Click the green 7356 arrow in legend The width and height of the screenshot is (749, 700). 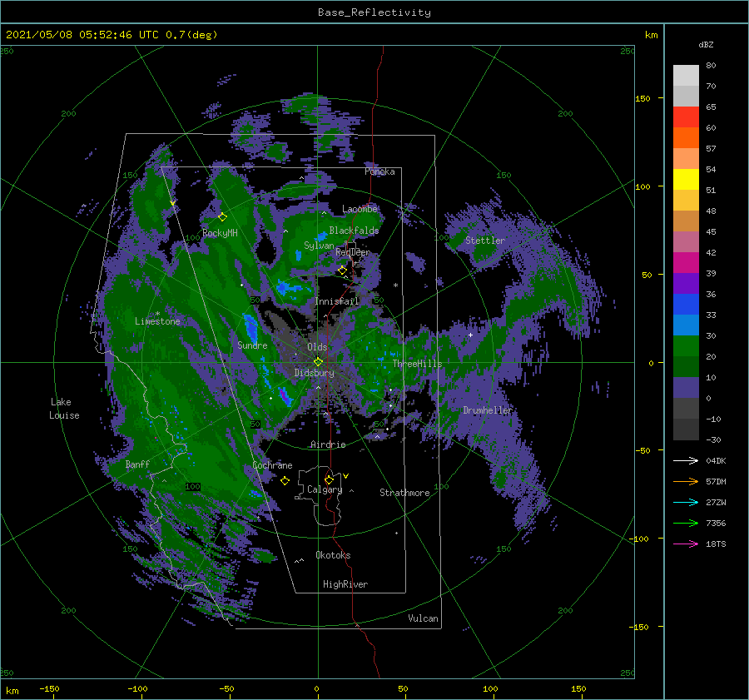[686, 524]
